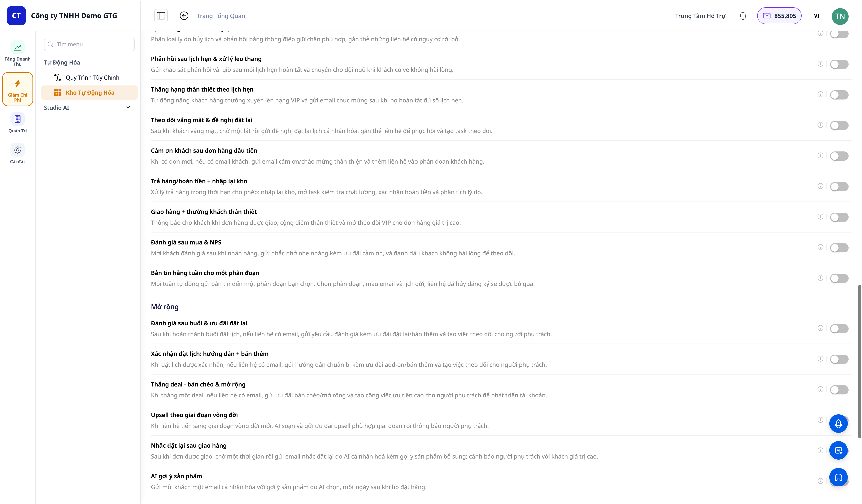Click the 855,805 credits balance button

779,16
